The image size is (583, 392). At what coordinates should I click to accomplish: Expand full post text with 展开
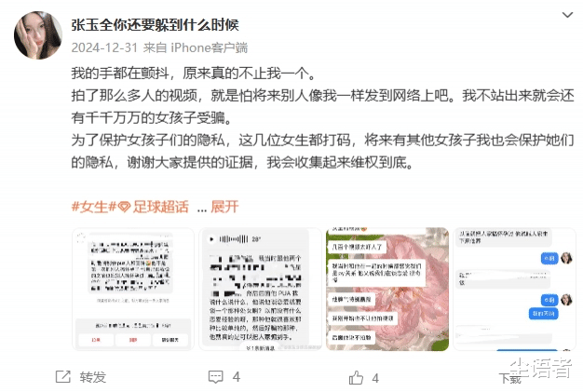[x=224, y=207]
